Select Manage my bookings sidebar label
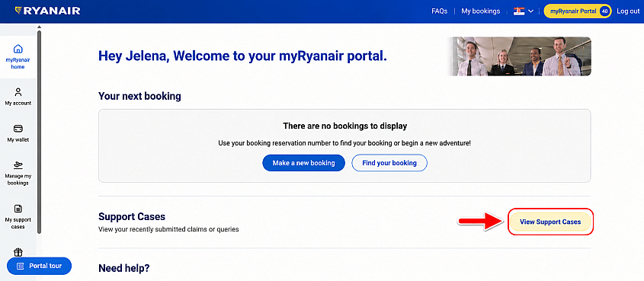 18,180
